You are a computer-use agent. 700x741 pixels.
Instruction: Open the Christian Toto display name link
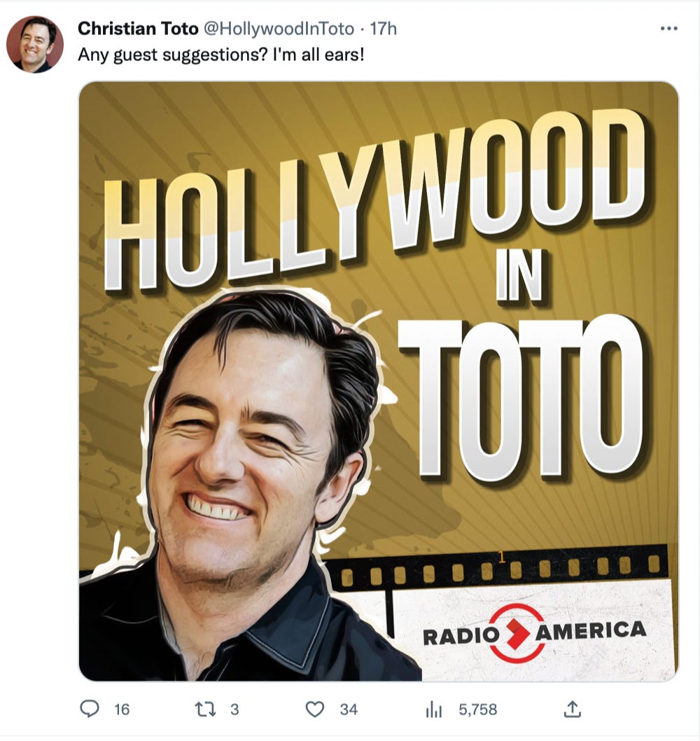(137, 28)
